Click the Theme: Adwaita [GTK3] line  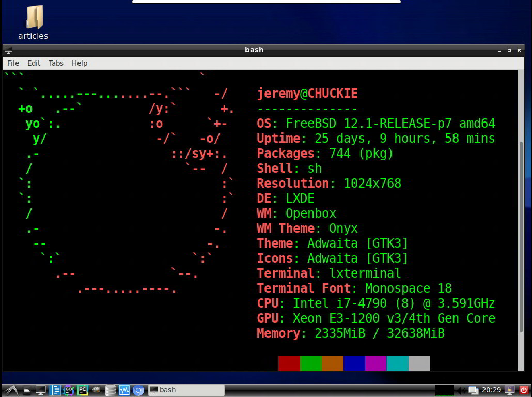coord(332,243)
